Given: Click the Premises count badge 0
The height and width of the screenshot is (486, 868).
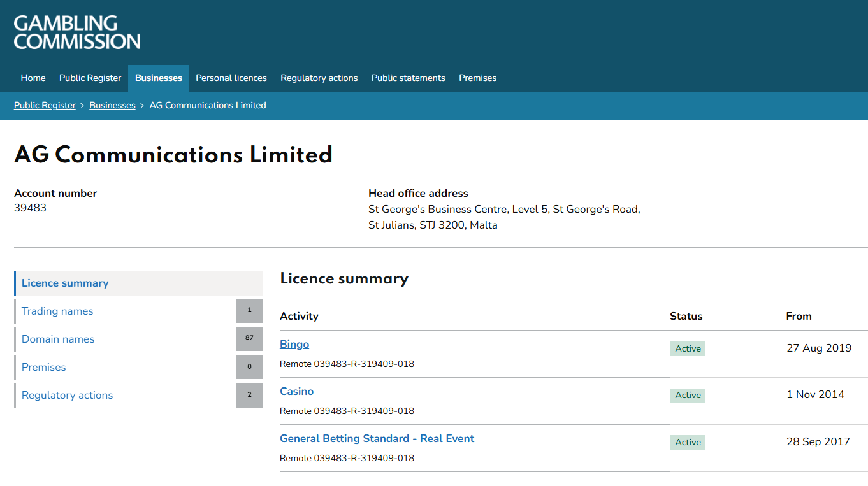Looking at the screenshot, I should tap(249, 367).
